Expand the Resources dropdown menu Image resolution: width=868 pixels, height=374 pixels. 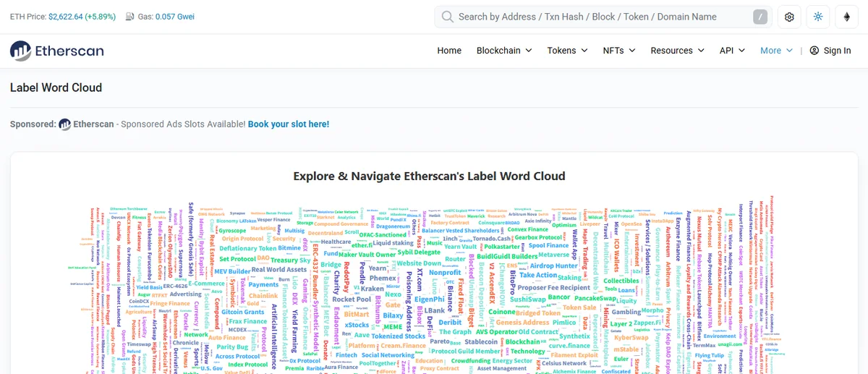pyautogui.click(x=677, y=51)
